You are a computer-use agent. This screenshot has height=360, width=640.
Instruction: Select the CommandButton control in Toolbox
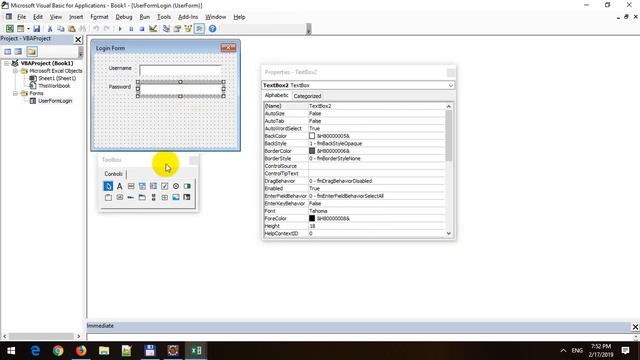click(x=119, y=198)
